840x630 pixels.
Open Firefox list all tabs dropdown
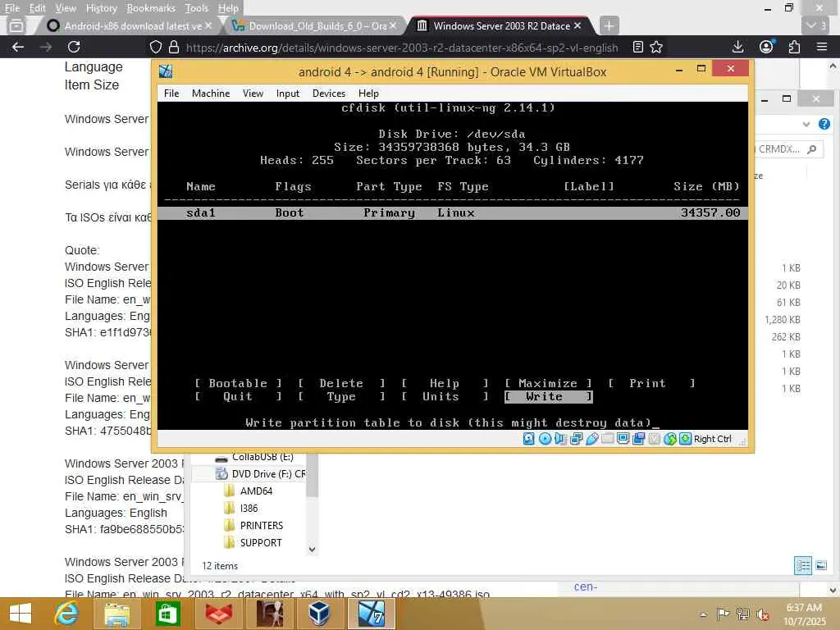816,25
